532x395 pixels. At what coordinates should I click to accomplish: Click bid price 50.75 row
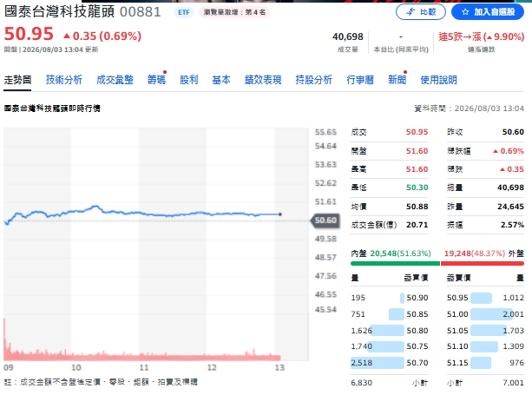(390, 346)
